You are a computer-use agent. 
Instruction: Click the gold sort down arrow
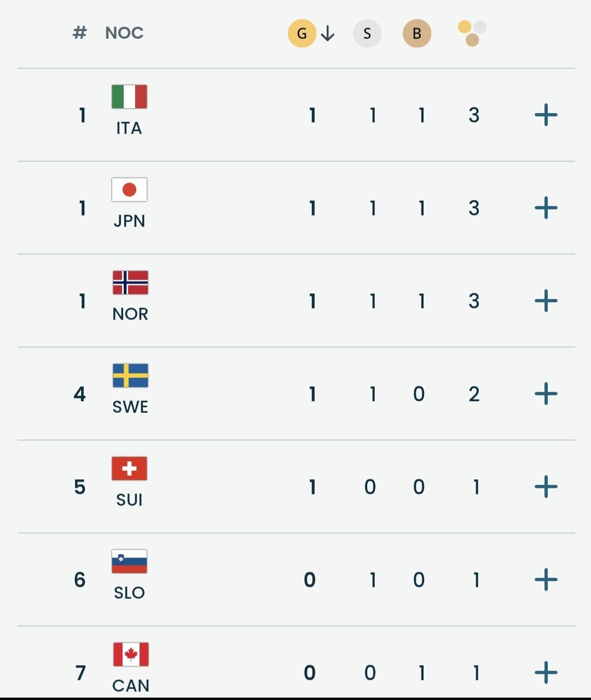(x=328, y=34)
